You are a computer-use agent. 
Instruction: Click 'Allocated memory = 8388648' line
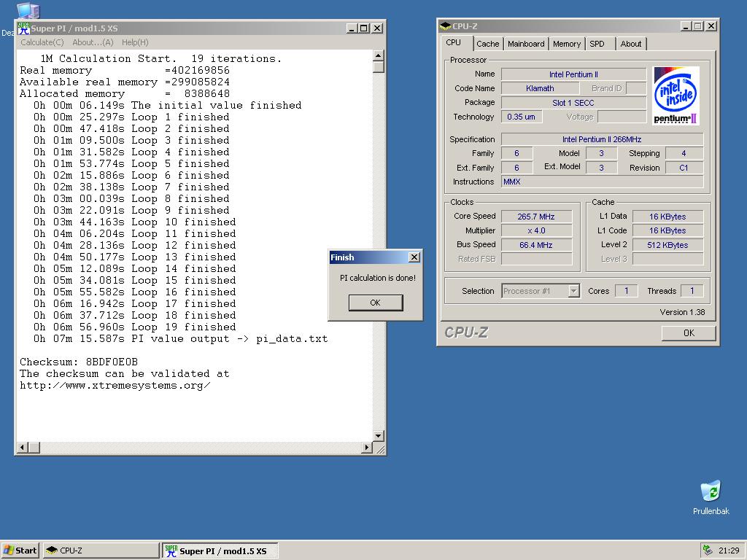pyautogui.click(x=124, y=94)
